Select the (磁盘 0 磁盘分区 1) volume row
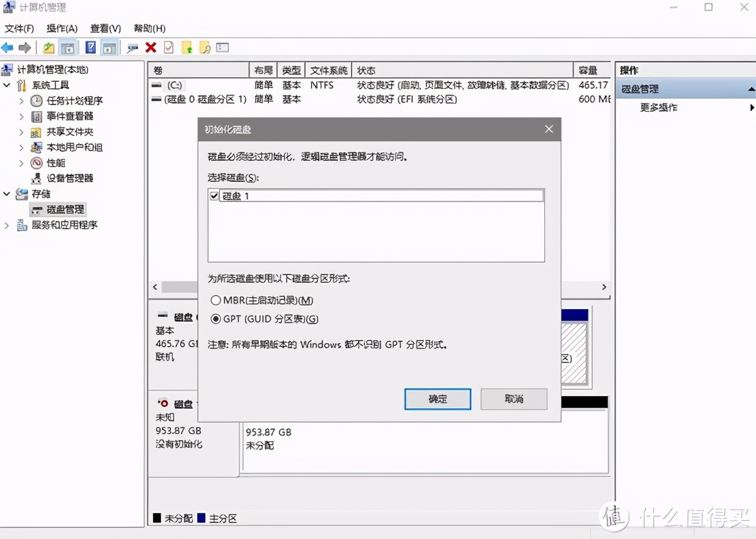Image resolution: width=756 pixels, height=539 pixels. 380,99
